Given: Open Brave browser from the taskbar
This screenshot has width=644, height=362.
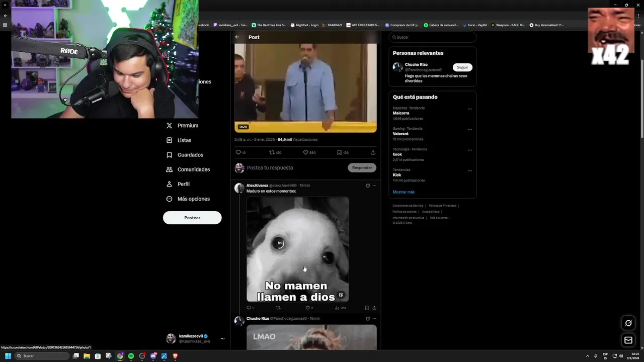Looking at the screenshot, I should 175,356.
